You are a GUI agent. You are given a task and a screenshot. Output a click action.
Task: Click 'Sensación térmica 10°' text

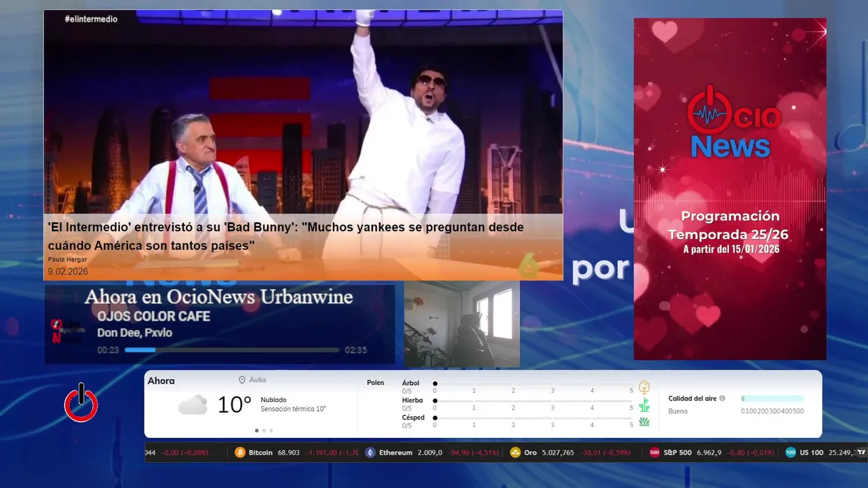click(x=294, y=409)
